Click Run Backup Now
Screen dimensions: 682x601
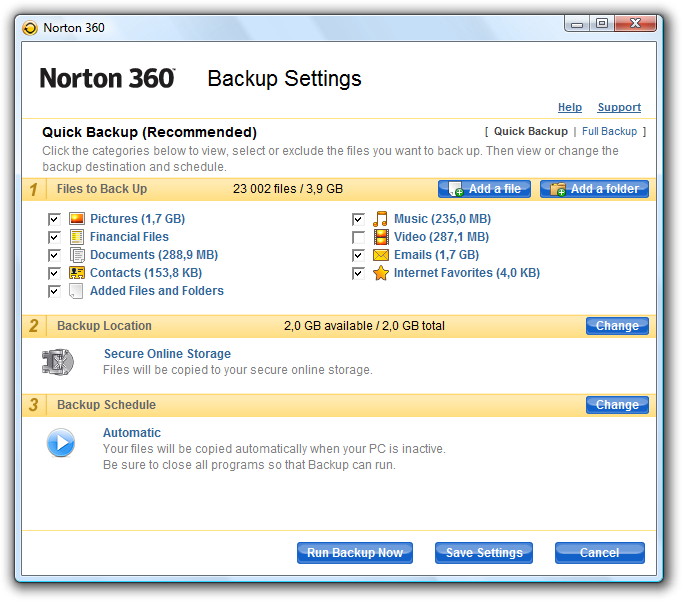pos(355,553)
